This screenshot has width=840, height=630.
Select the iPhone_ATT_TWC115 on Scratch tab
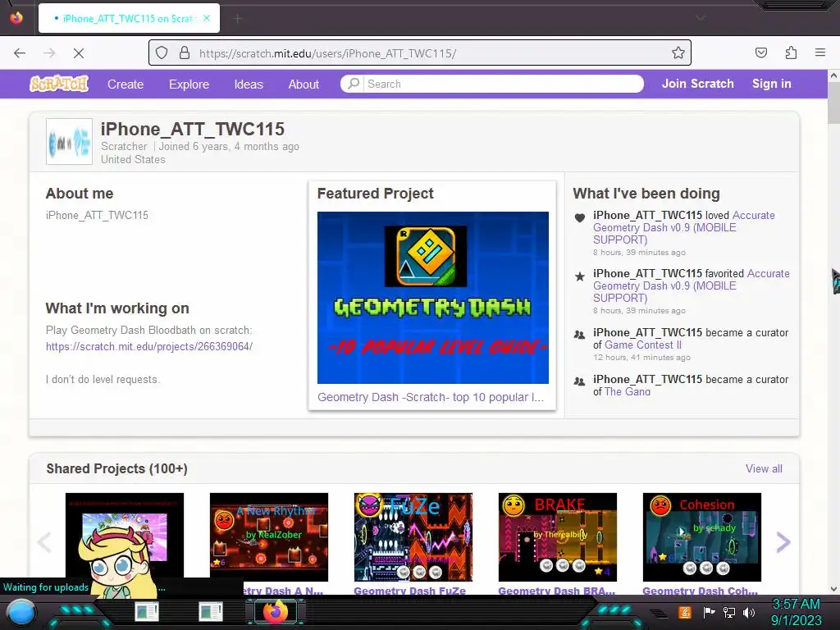coord(129,18)
